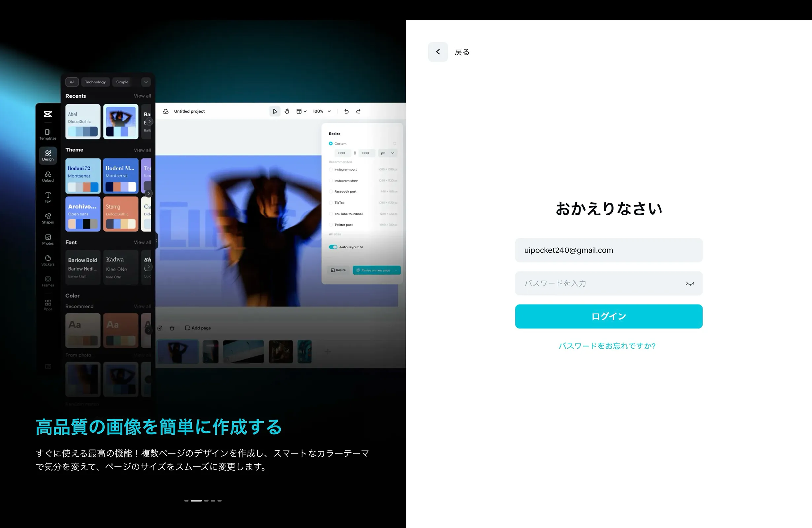Click the Add page button

click(198, 328)
